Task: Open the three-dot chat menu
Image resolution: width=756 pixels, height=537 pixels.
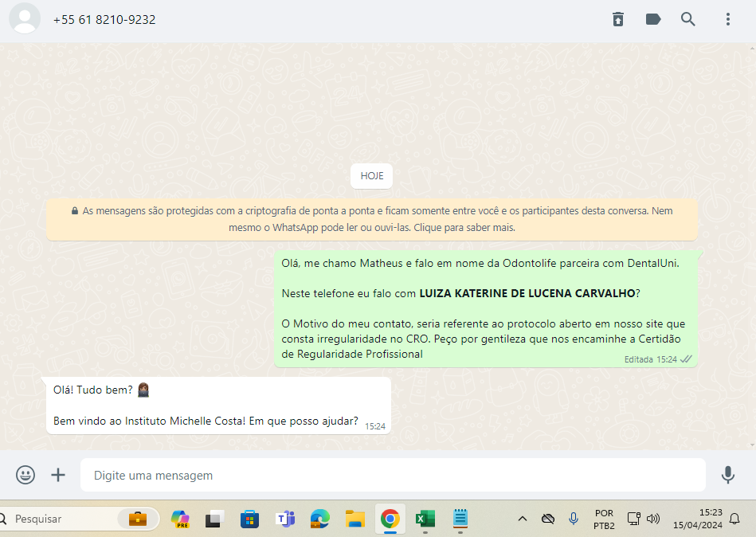Action: [728, 19]
